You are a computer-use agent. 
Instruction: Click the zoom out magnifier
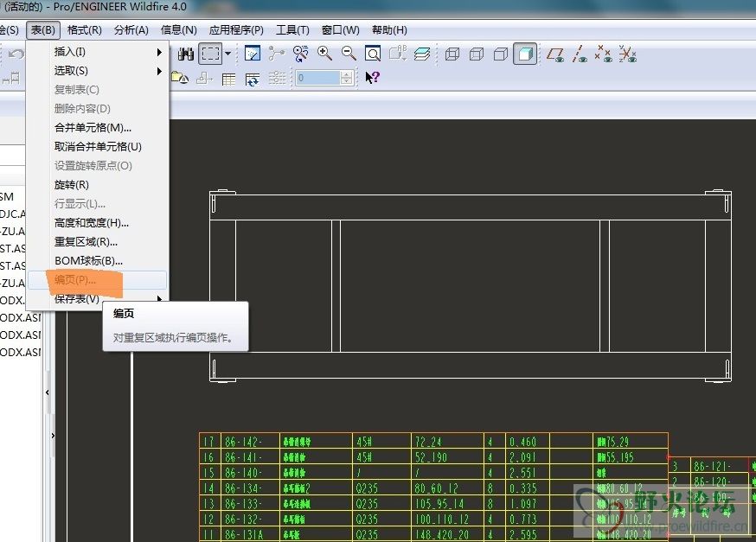click(349, 54)
